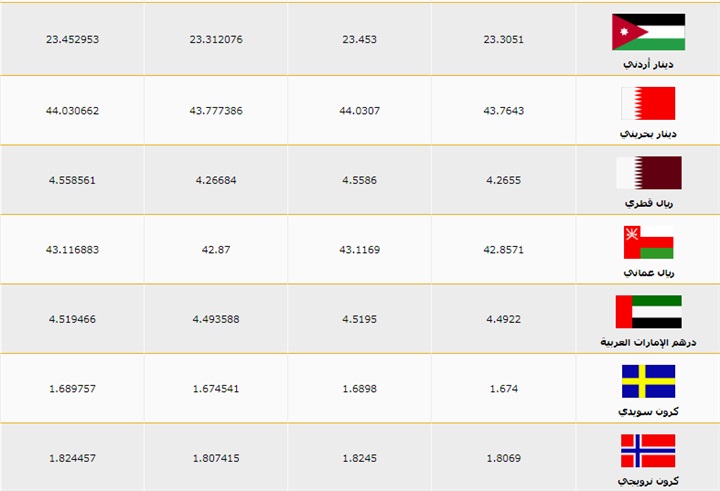
Task: Click the Jordanian dinar value 23.3051
Action: tap(504, 40)
